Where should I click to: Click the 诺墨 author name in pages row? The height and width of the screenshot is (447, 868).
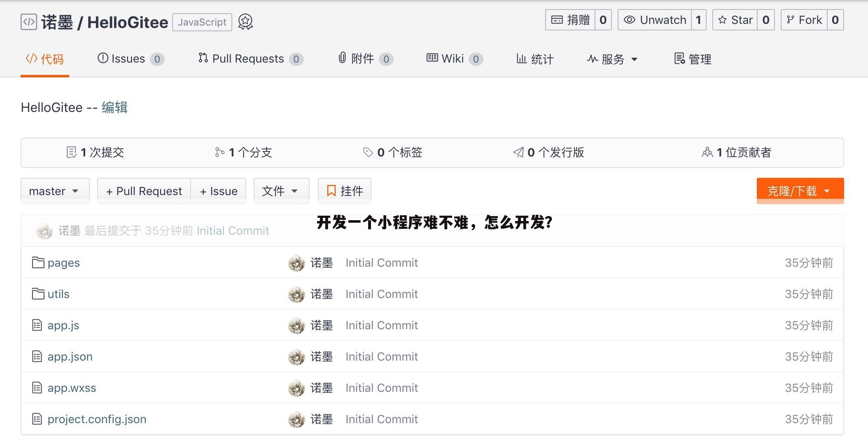[x=322, y=263]
